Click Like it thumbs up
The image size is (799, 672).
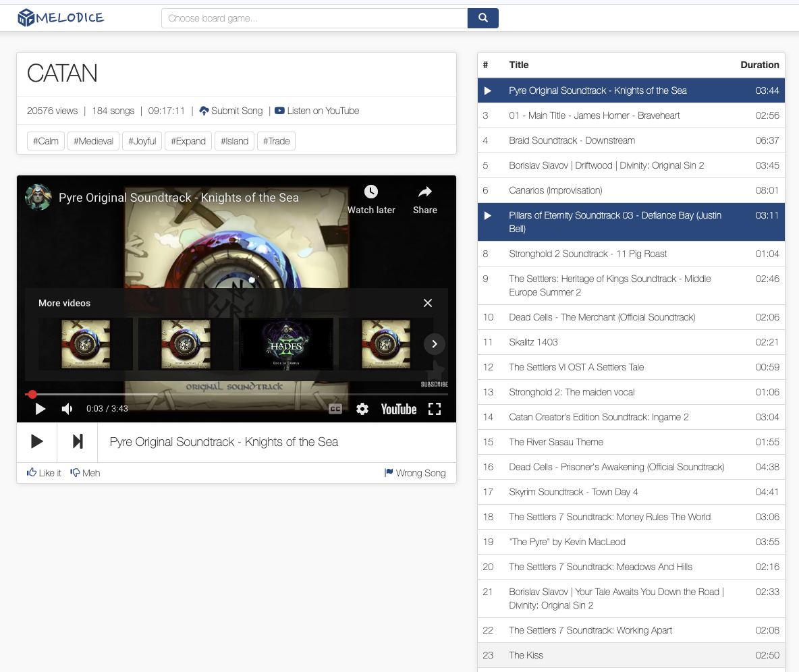tap(44, 473)
